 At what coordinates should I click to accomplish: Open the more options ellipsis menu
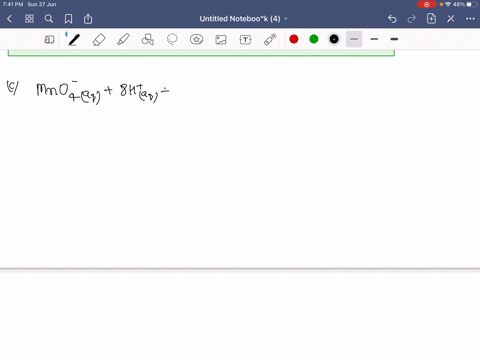pos(470,19)
